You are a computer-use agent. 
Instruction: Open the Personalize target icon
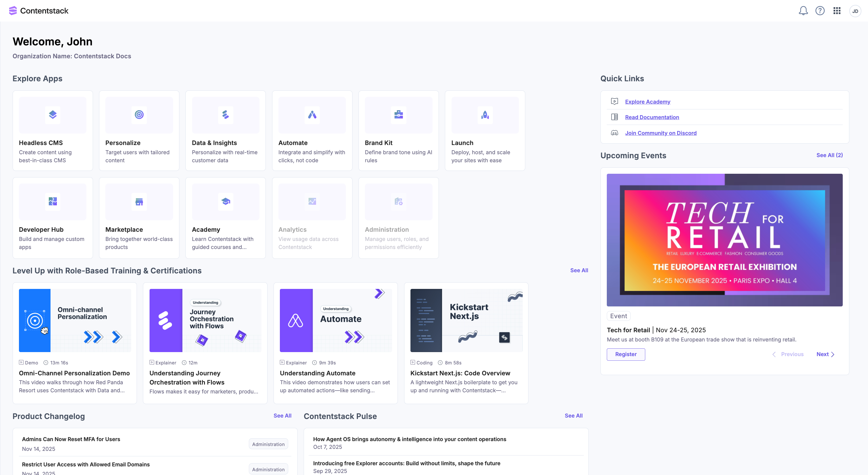tap(139, 115)
